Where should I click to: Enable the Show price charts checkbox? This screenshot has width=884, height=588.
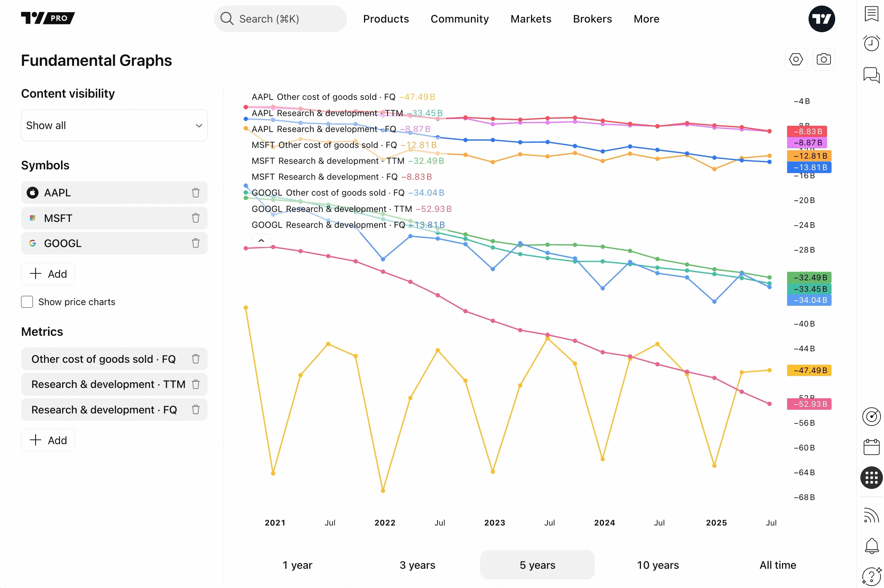(27, 302)
